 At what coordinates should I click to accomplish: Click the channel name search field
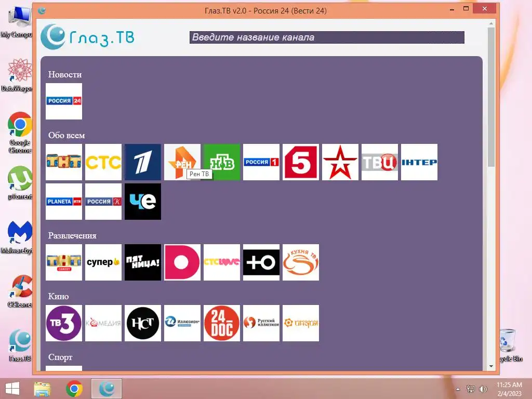327,37
